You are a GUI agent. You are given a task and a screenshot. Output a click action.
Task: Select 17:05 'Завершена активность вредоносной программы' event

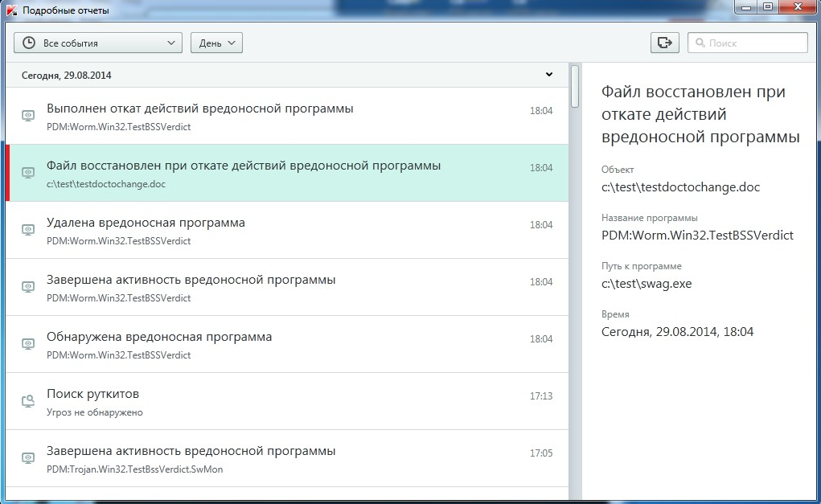coord(287,458)
